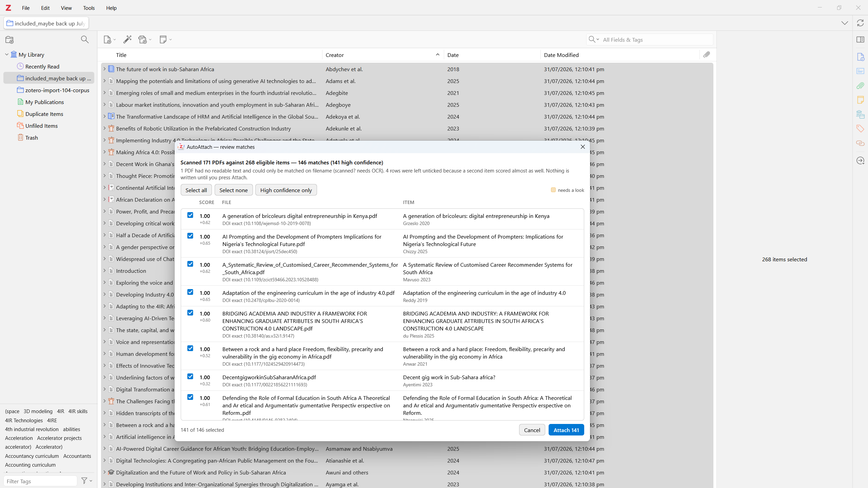Click High confidence only button
The image size is (868, 488).
point(286,190)
